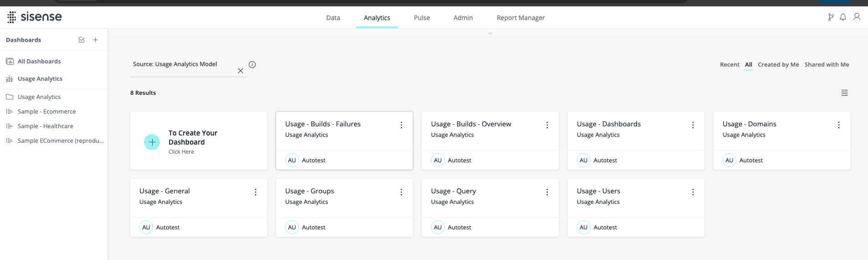The width and height of the screenshot is (868, 260).
Task: Select the Recent filter
Action: tap(729, 65)
